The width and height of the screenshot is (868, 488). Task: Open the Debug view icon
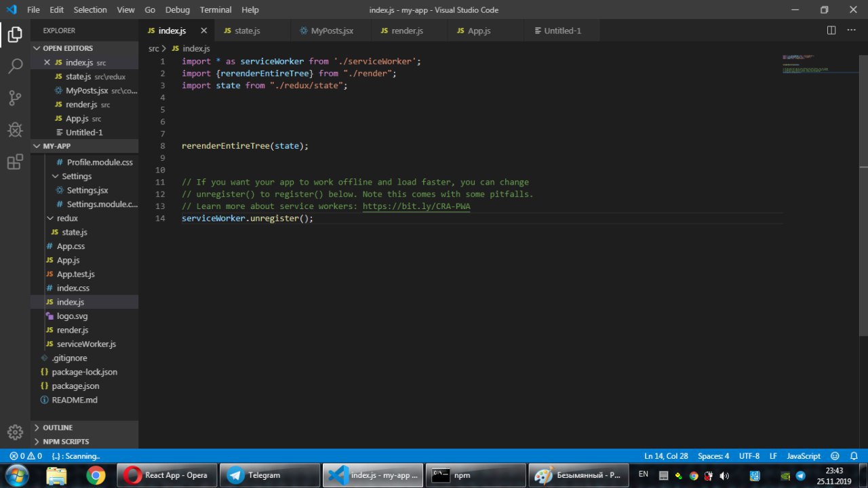[x=15, y=130]
